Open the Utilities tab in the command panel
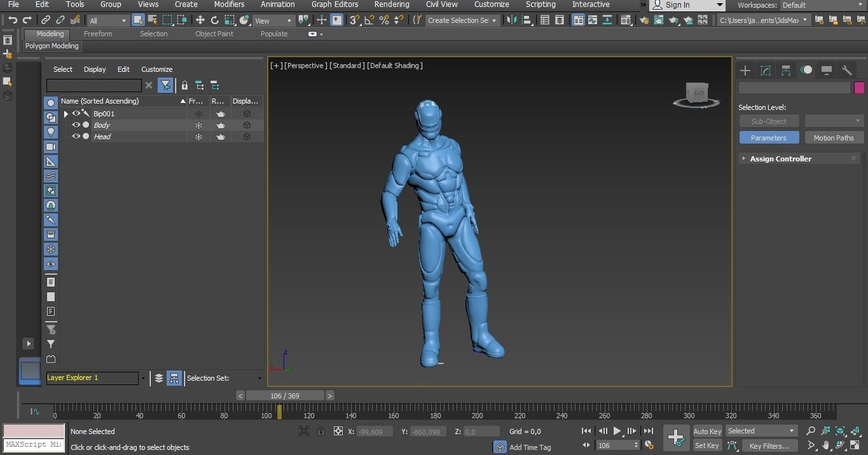Screen dimensions: 868x455 [847, 71]
